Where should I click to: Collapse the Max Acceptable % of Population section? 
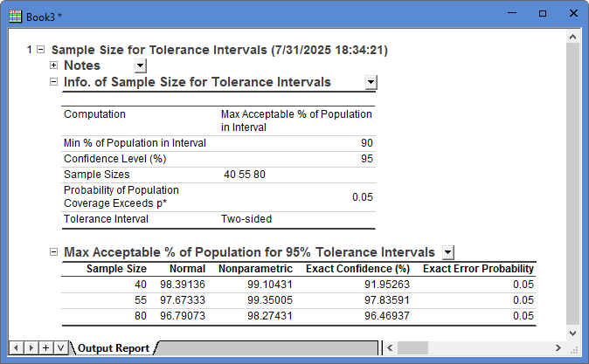point(53,251)
